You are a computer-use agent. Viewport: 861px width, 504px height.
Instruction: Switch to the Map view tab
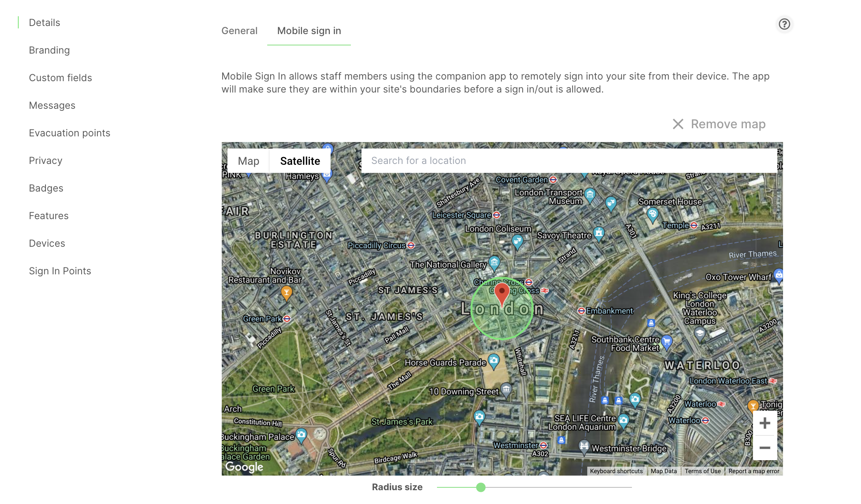[249, 160]
